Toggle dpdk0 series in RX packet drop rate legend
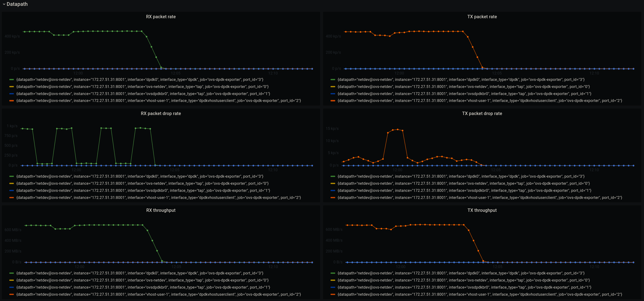The height and width of the screenshot is (301, 644). tap(140, 176)
